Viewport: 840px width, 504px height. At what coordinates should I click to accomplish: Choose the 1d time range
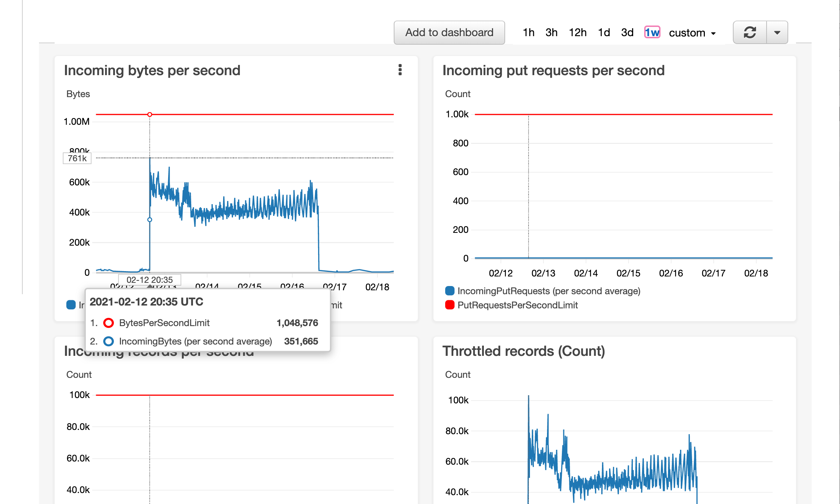(x=604, y=32)
